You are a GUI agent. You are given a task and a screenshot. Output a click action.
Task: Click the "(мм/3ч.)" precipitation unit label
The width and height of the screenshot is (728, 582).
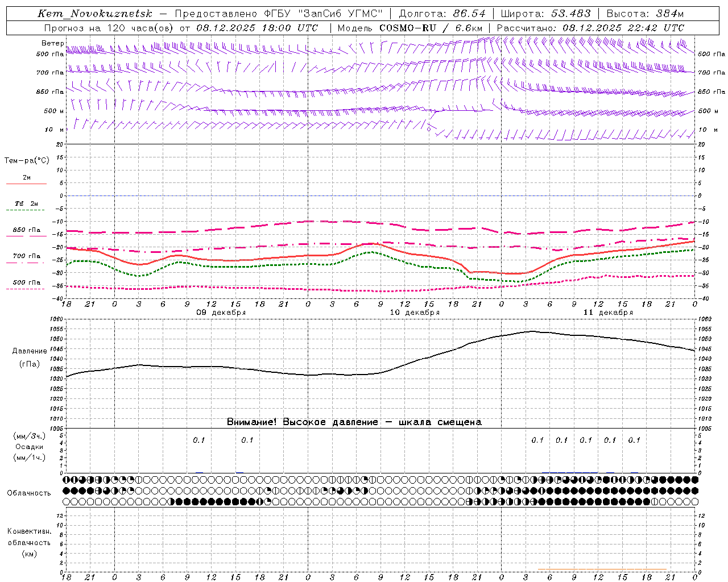(x=30, y=436)
